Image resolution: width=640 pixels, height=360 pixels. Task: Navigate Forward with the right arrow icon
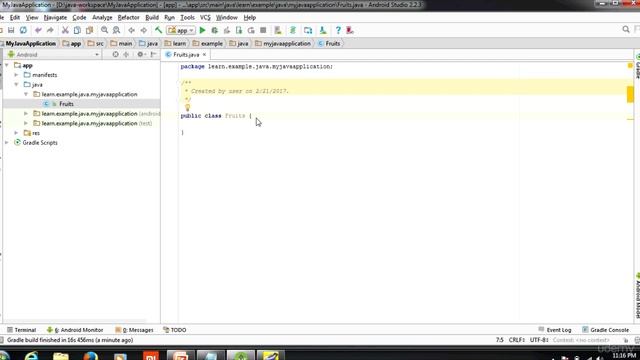click(144, 30)
